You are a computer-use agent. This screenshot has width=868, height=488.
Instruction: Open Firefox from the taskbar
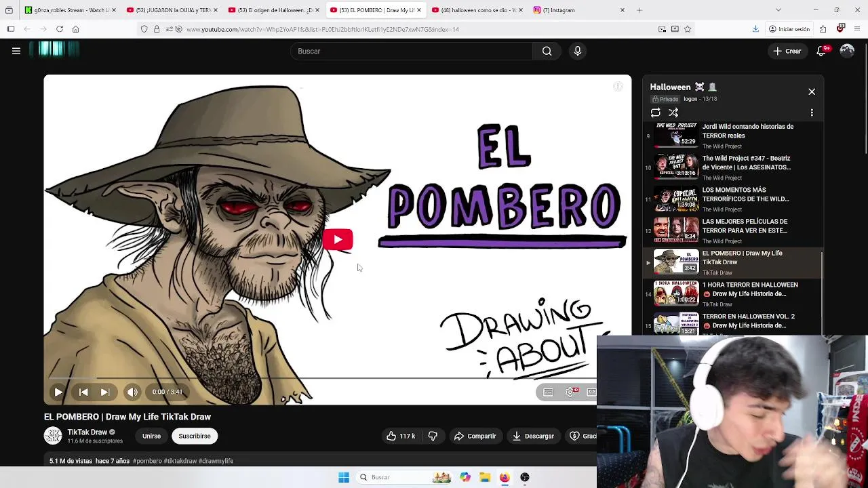pos(505,477)
